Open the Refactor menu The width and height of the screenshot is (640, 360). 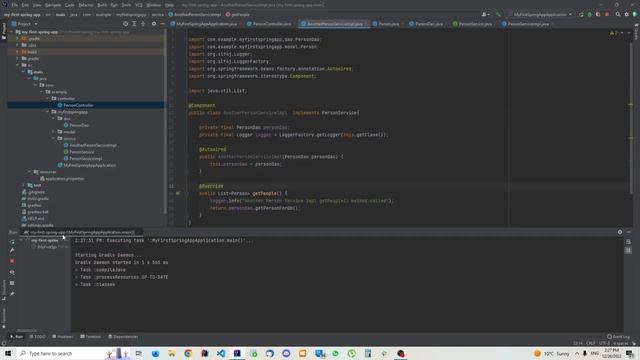86,5
